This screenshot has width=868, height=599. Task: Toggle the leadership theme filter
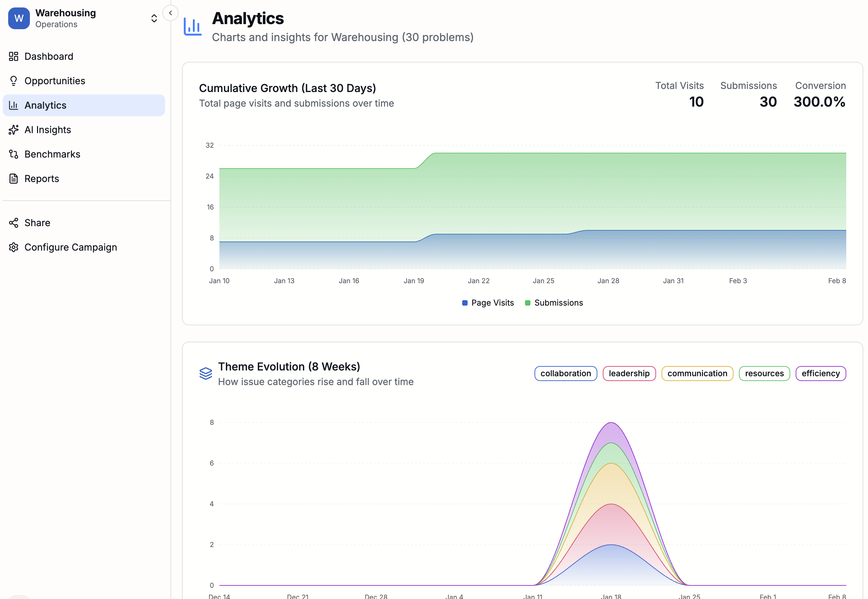[x=629, y=374]
